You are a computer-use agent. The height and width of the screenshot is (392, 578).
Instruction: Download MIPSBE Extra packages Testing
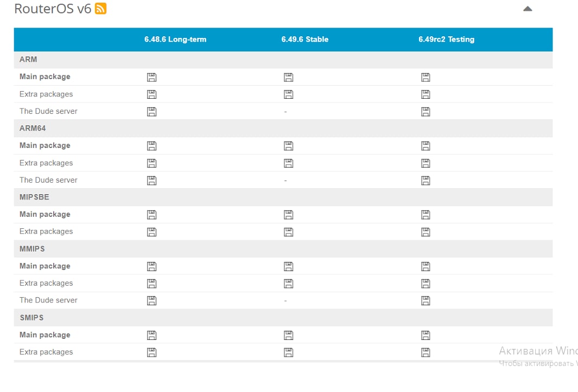[425, 232]
